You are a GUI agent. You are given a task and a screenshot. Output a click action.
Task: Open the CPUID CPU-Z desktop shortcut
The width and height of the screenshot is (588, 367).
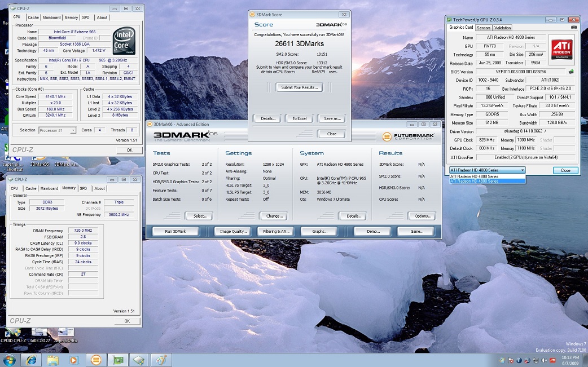(13, 335)
